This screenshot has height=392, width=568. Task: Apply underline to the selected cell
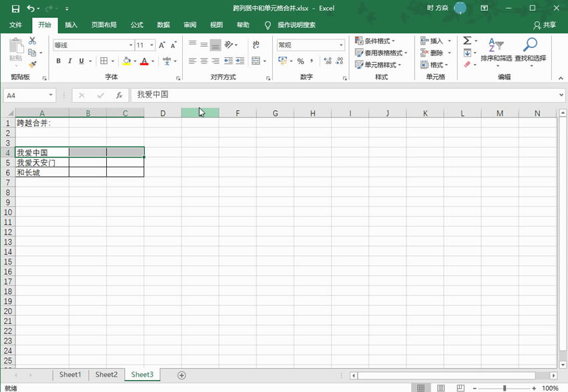tap(80, 61)
